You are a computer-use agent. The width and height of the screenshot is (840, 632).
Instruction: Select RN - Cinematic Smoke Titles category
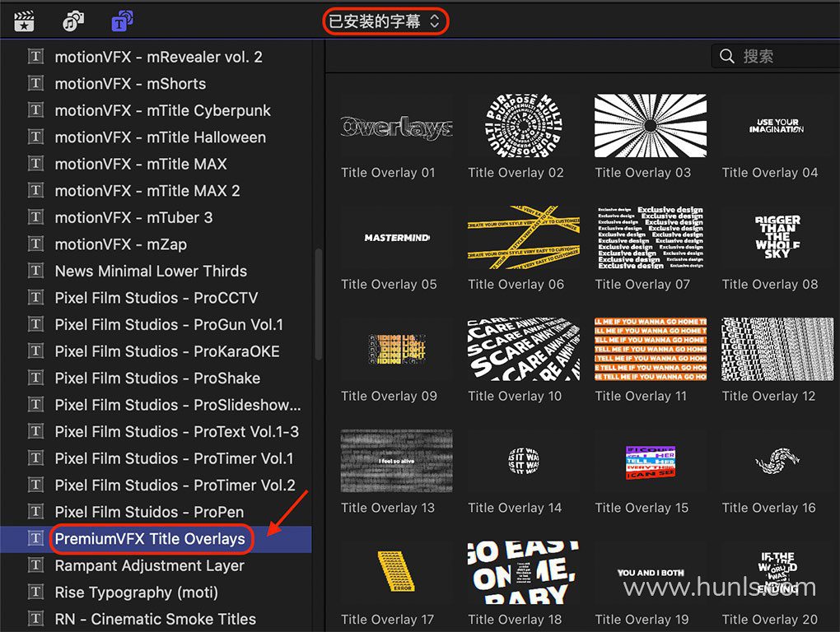pos(156,619)
